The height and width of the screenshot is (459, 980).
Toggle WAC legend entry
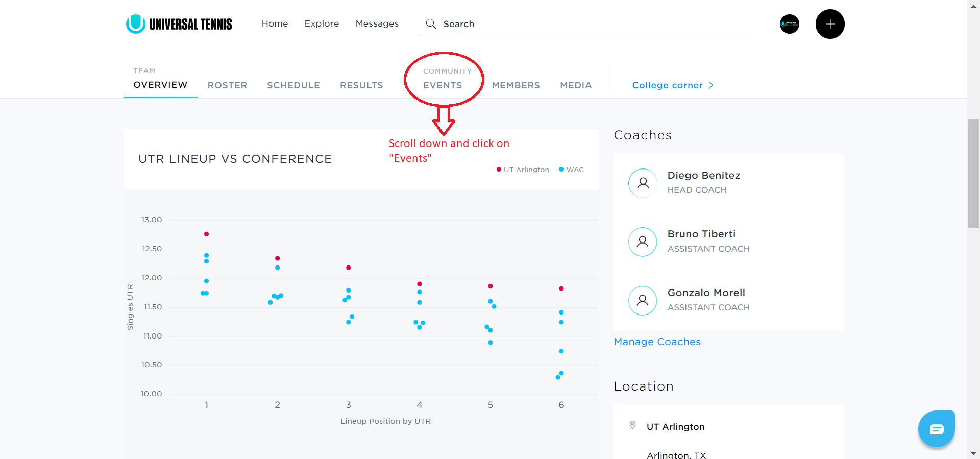[571, 170]
